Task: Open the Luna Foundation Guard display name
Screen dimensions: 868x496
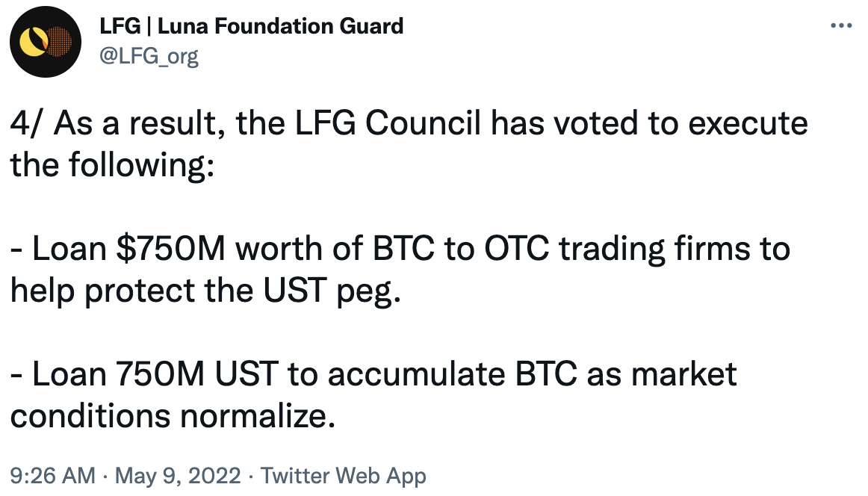Action: click(252, 26)
